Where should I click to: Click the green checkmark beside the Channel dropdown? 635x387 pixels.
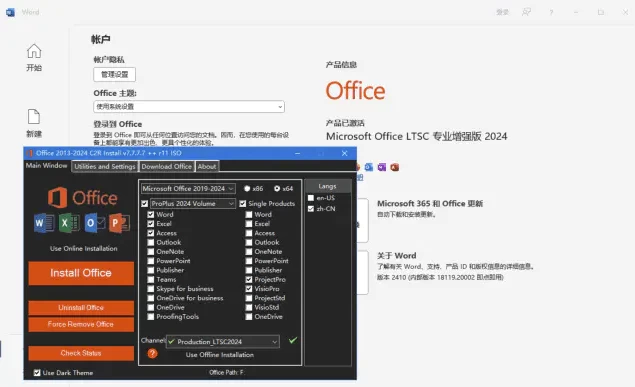[x=292, y=340]
